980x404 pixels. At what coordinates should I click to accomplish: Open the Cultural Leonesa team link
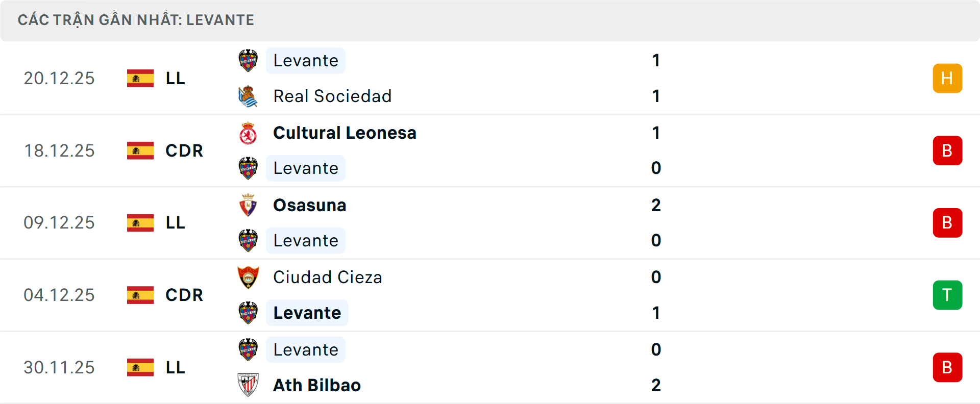(x=345, y=133)
